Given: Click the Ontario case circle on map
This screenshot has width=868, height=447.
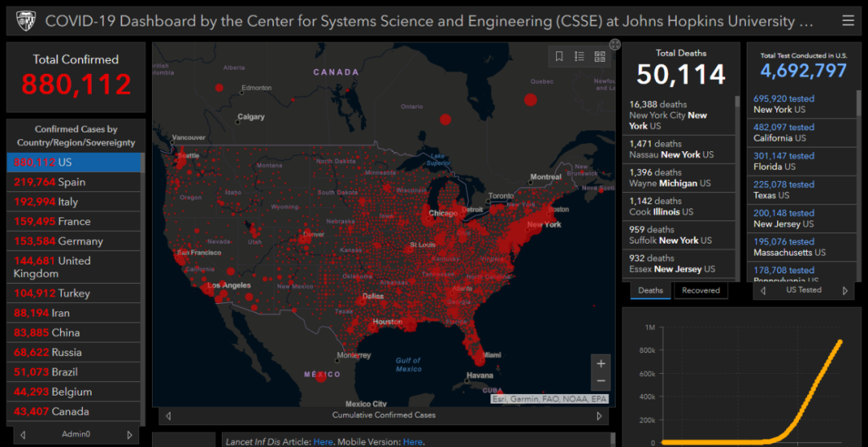Looking at the screenshot, I should click(x=445, y=119).
